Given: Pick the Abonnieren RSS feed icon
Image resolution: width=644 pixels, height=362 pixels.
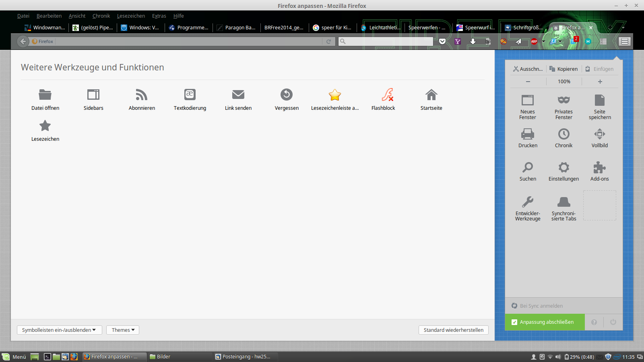Looking at the screenshot, I should (142, 95).
